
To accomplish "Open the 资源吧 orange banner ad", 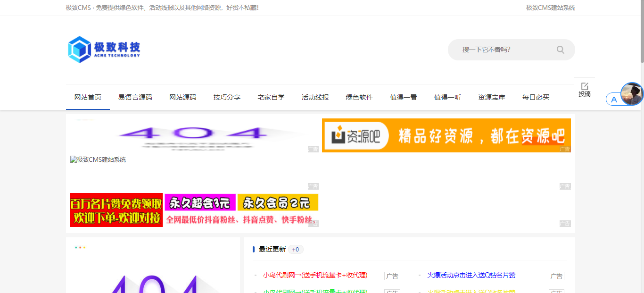I will pyautogui.click(x=446, y=135).
